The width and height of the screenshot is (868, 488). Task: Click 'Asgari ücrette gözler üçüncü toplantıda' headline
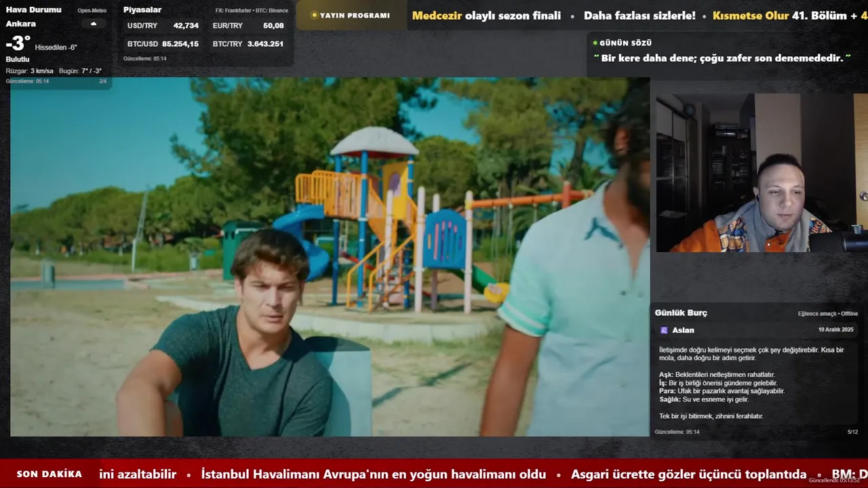(688, 474)
